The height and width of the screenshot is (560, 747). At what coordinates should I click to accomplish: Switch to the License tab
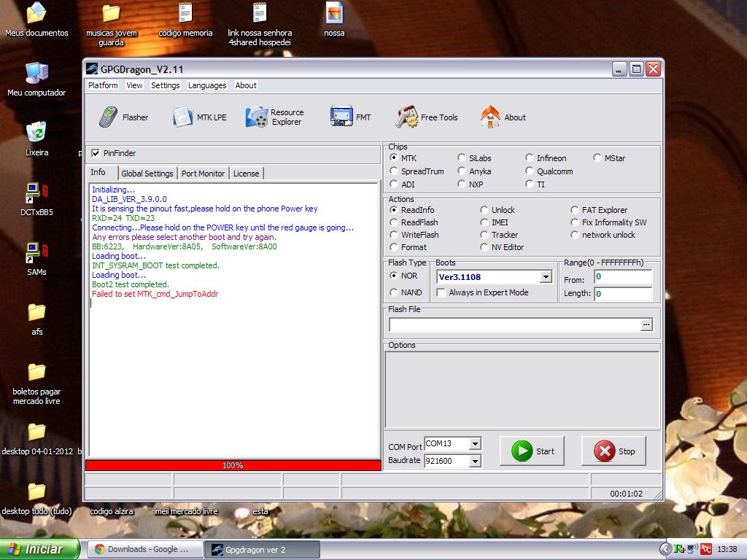(247, 174)
